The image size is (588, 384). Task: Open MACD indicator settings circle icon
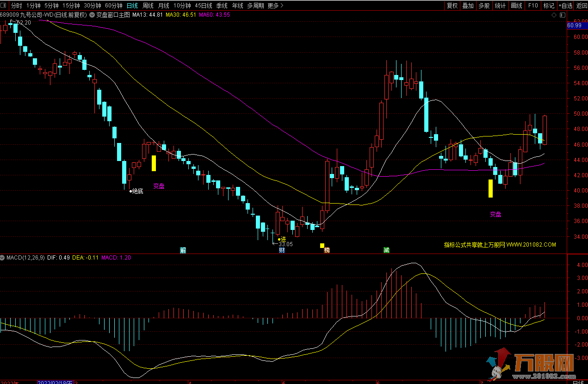[x=2, y=258]
